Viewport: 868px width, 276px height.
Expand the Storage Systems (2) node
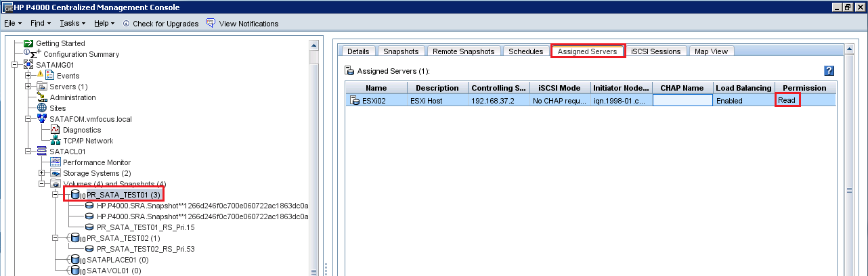tap(42, 173)
